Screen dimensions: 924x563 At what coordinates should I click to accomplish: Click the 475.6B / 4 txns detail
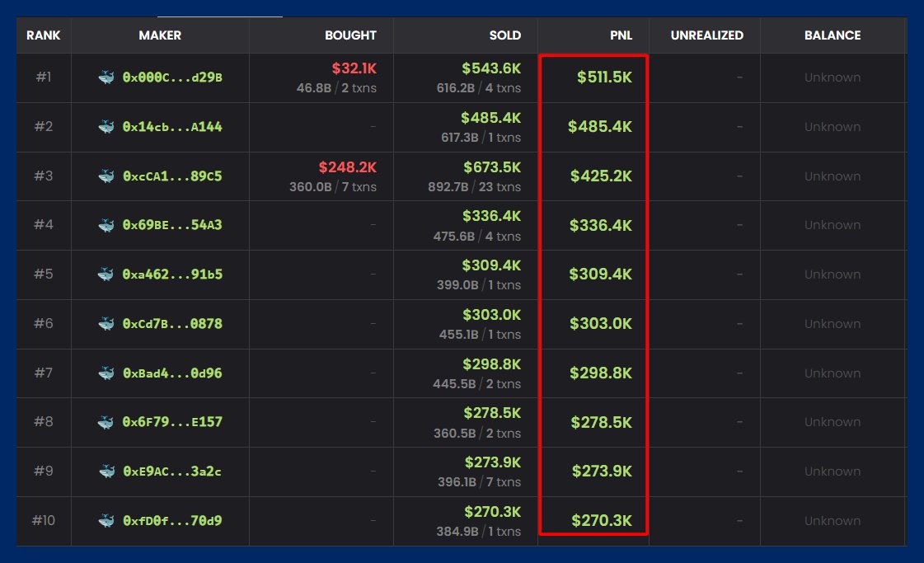[x=477, y=237]
